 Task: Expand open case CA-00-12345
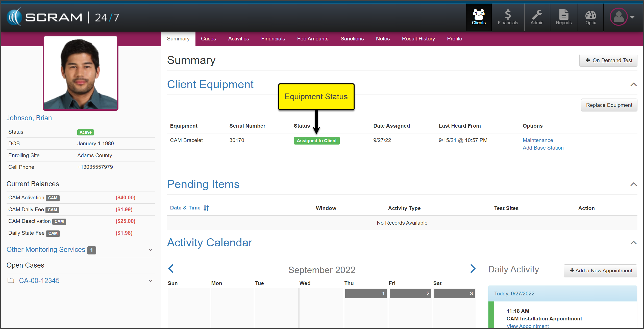pyautogui.click(x=151, y=281)
